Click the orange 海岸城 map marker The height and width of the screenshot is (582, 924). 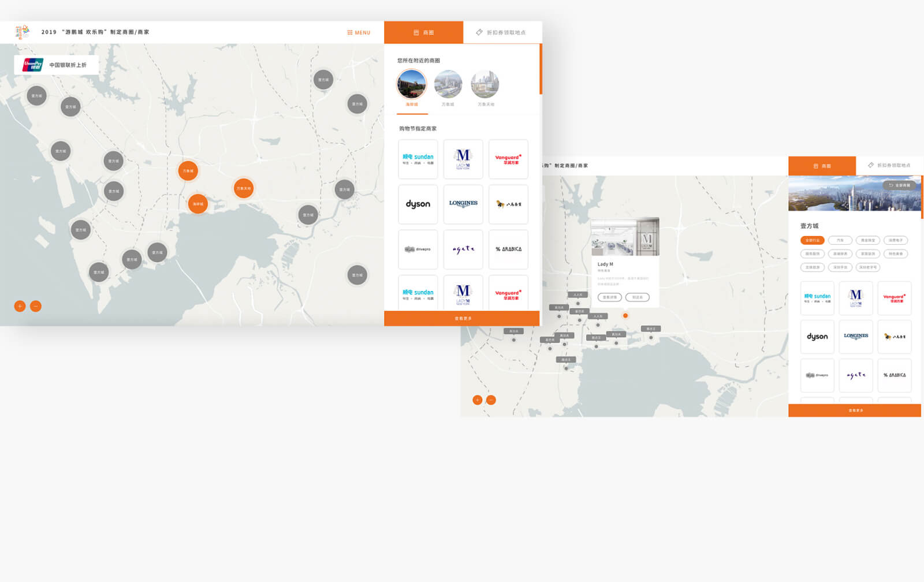pyautogui.click(x=198, y=204)
